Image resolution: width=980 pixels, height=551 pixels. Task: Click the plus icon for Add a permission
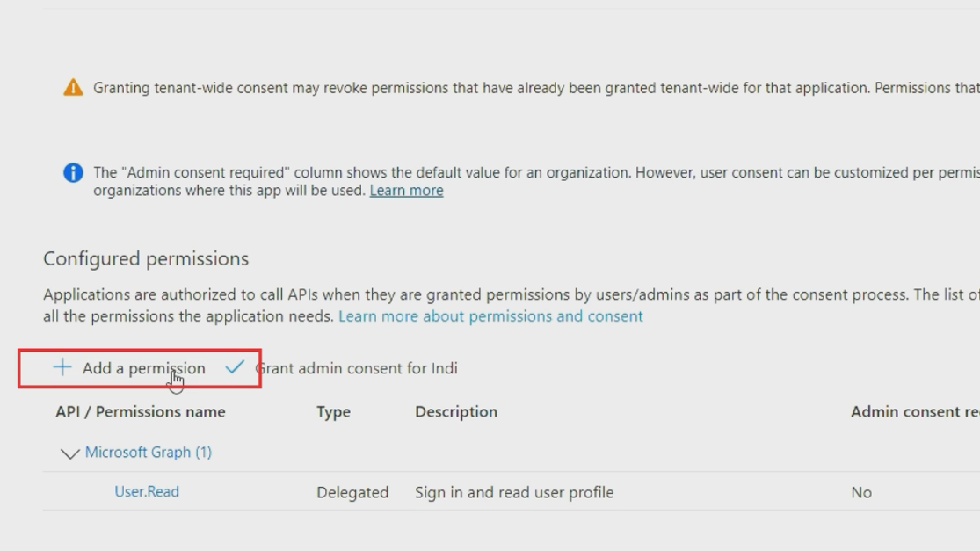[x=62, y=367]
